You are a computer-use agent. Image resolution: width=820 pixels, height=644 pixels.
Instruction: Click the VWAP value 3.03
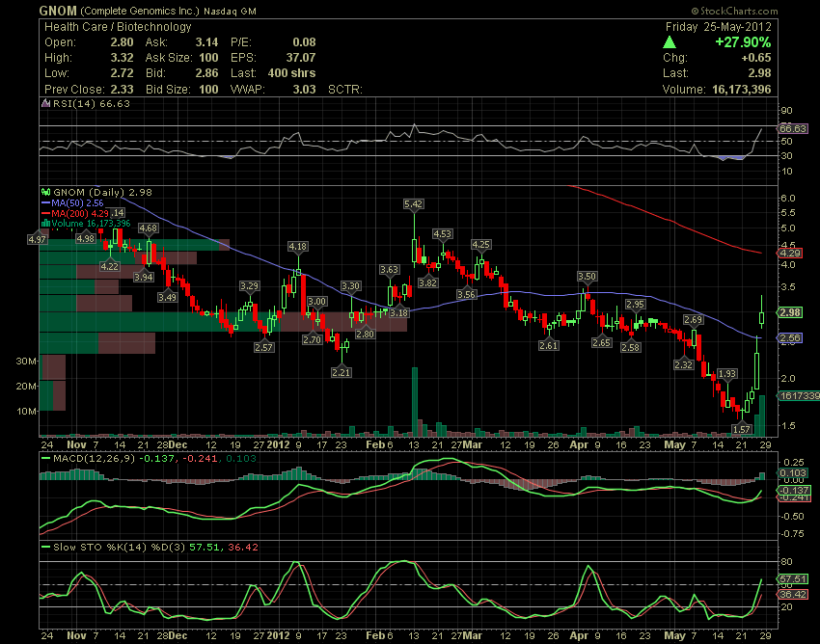tap(304, 90)
